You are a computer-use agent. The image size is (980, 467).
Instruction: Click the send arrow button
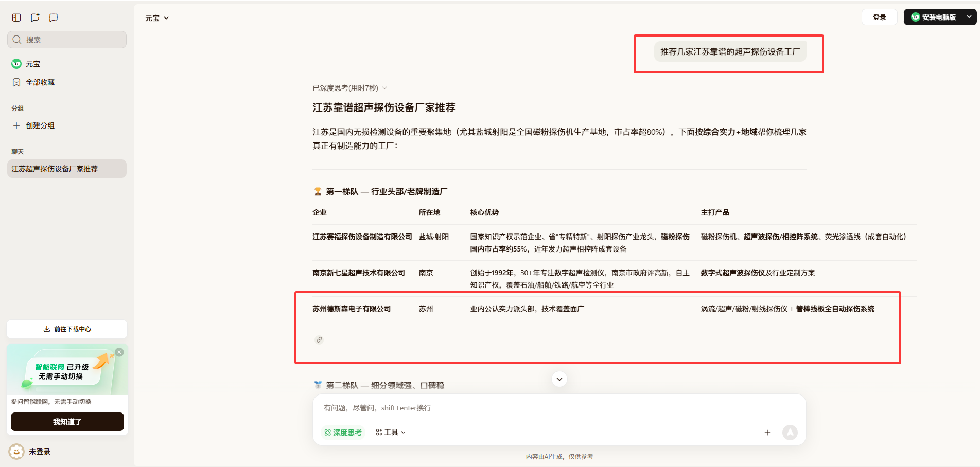pyautogui.click(x=790, y=433)
